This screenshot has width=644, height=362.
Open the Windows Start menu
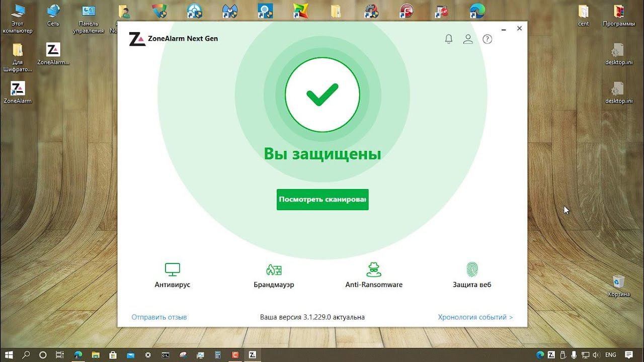point(9,355)
